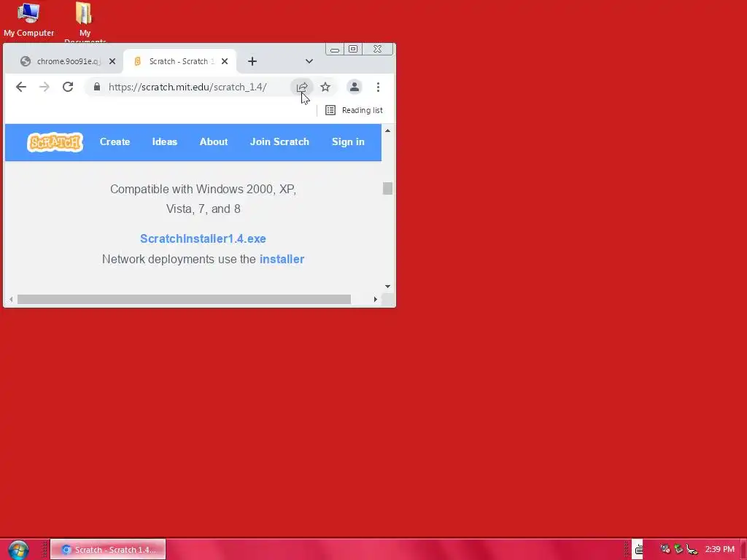Click the Scratch logo
The image size is (747, 560).
point(55,142)
